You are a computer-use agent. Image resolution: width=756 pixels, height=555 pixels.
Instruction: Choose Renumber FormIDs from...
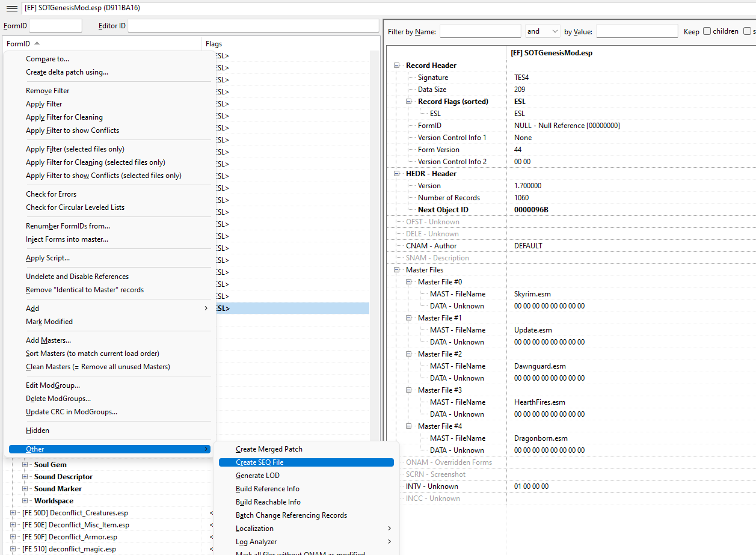(110, 226)
